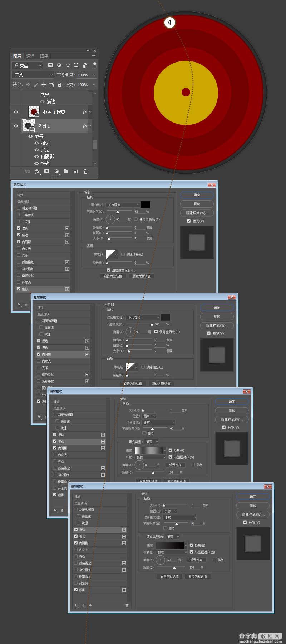Screen dimensions: 286x644
Task: Click lock artboard nesting icon
Action: pos(52,85)
